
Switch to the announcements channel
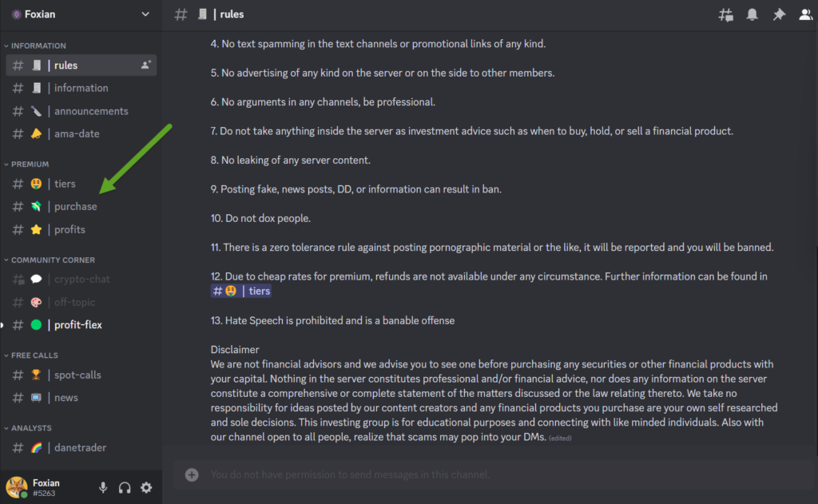90,111
